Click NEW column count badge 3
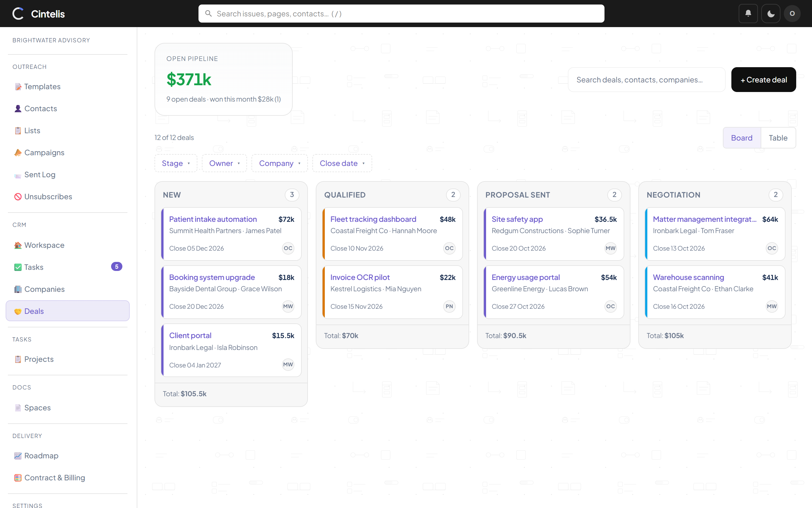The width and height of the screenshot is (812, 508). pyautogui.click(x=292, y=194)
